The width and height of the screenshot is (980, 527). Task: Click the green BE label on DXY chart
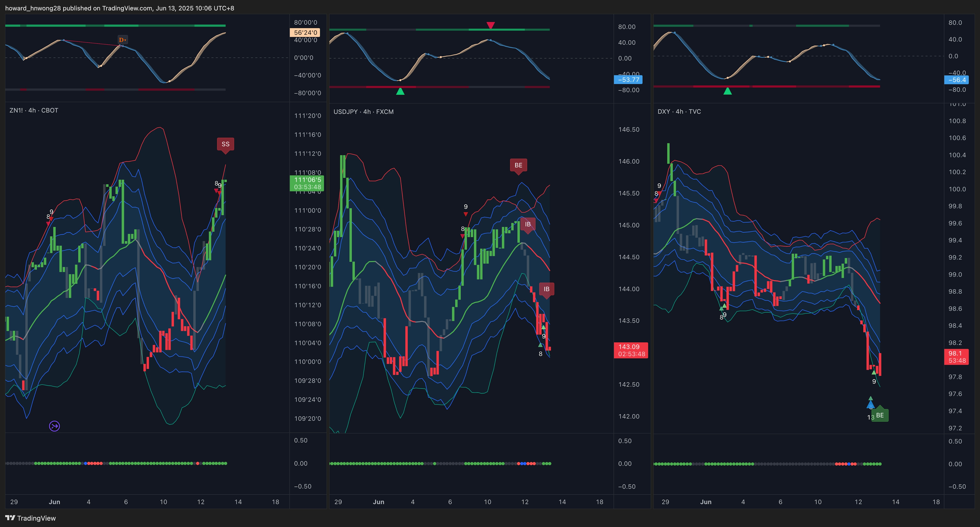click(x=879, y=415)
